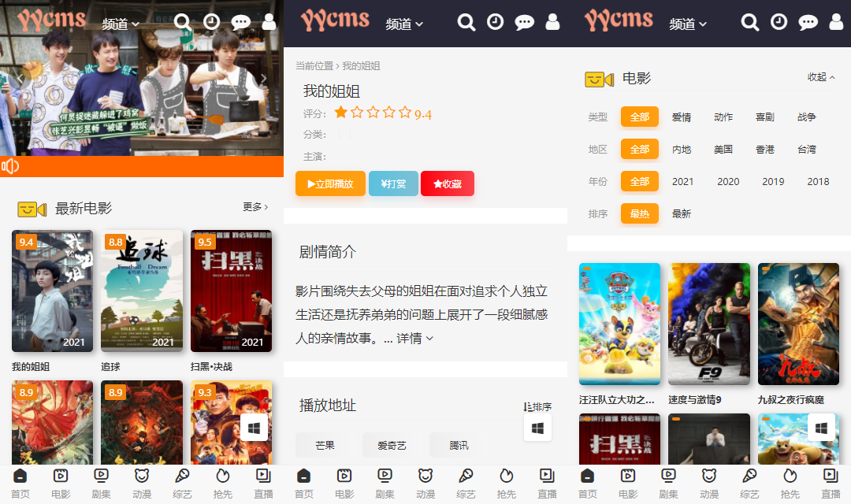Show next carousel slide on home banner
This screenshot has height=504, width=851.
(x=264, y=78)
